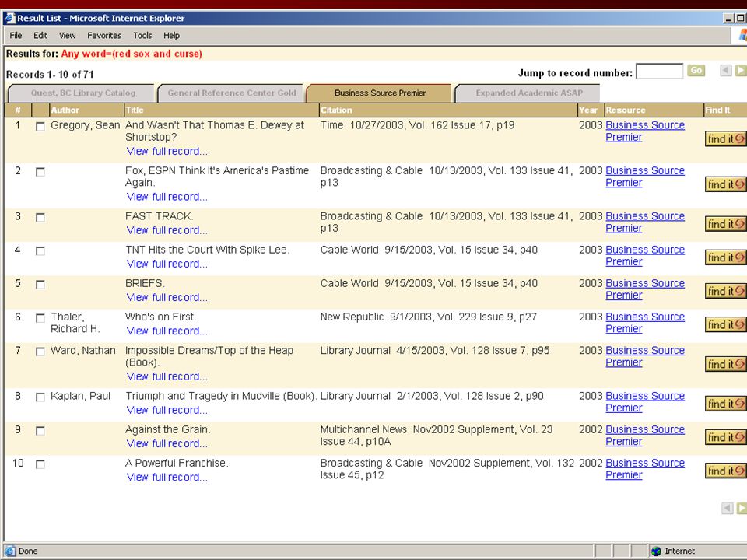This screenshot has height=560, width=747.
Task: Check the TNT Hits the Court record
Action: tap(40, 251)
